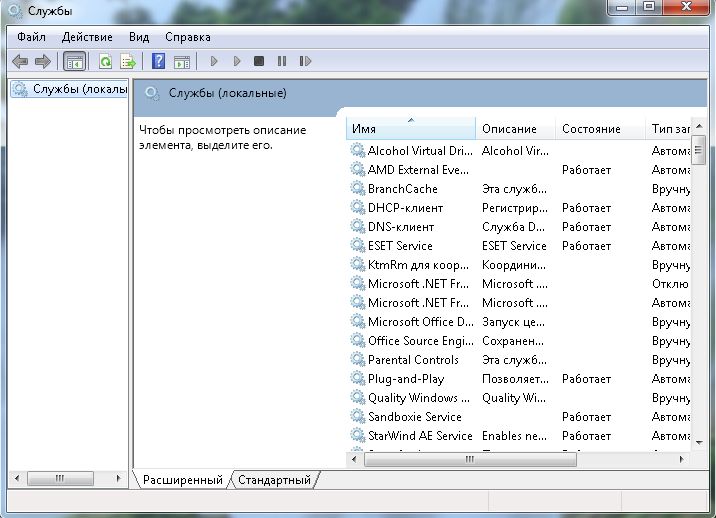Switch to the Расширенный tab
716x518 pixels.
point(182,480)
